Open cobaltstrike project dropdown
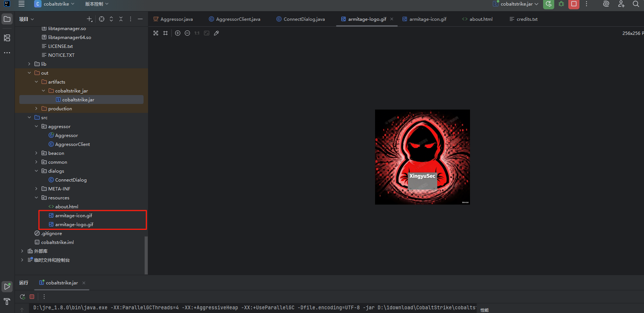Image resolution: width=644 pixels, height=313 pixels. click(55, 4)
